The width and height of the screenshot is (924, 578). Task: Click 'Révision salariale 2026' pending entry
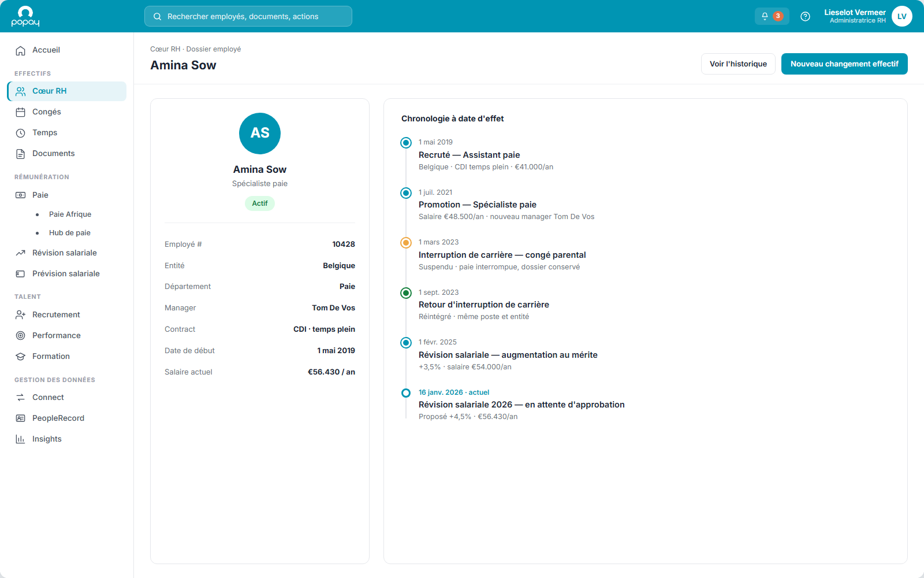521,405
